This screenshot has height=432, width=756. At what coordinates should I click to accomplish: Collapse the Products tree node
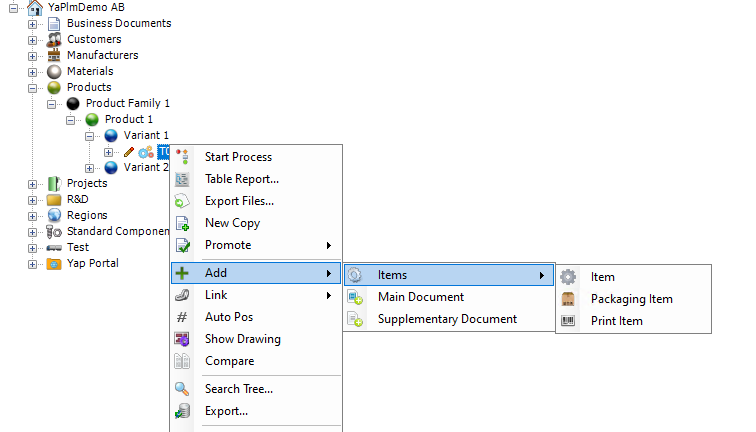click(x=32, y=88)
